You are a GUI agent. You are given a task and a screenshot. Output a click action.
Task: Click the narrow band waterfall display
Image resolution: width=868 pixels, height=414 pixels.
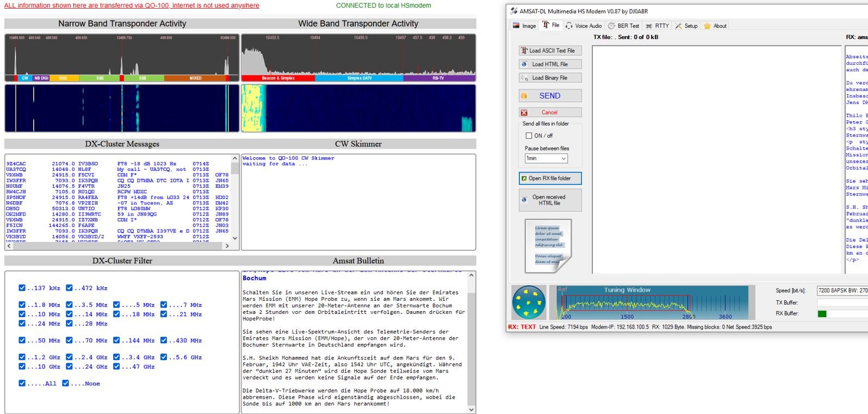tap(122, 108)
